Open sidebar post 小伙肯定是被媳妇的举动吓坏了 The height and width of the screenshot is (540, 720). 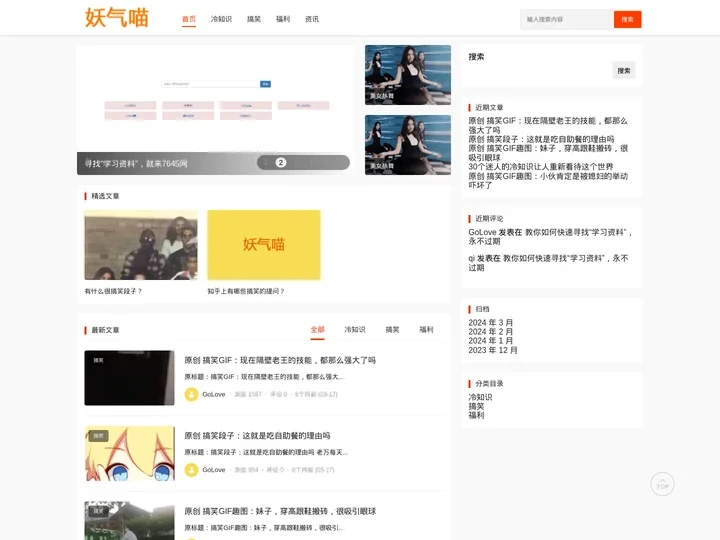pos(548,180)
